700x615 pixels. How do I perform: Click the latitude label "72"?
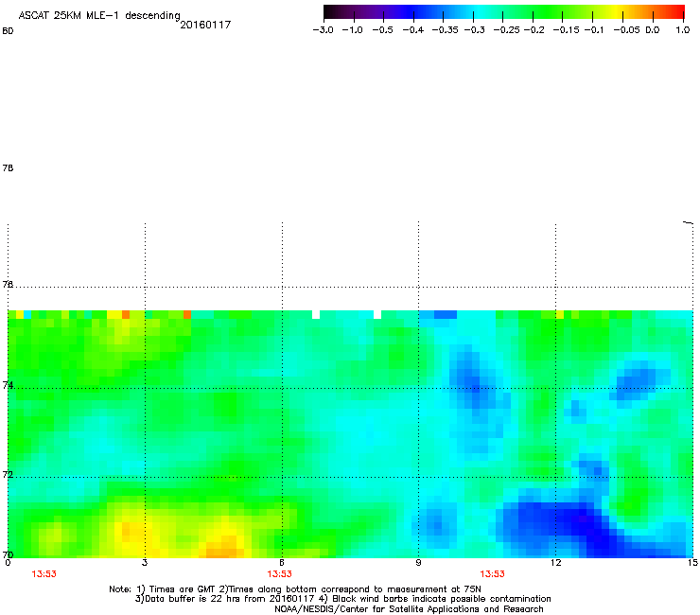coord(8,474)
